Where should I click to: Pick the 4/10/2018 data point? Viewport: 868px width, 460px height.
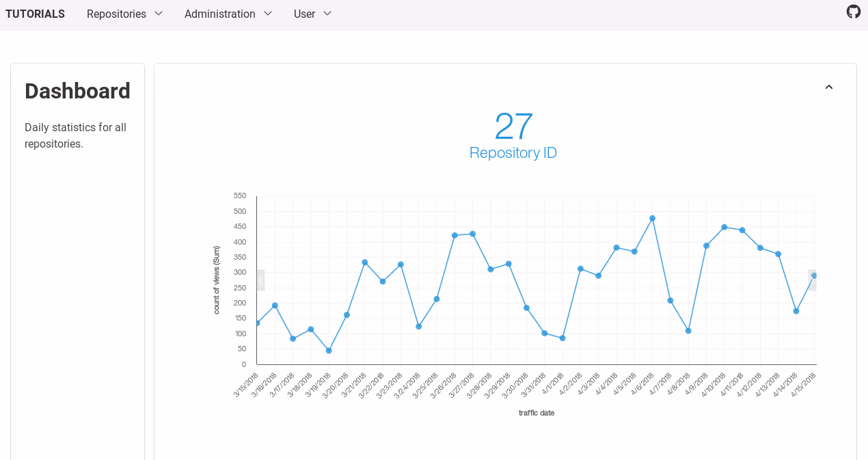(x=724, y=227)
